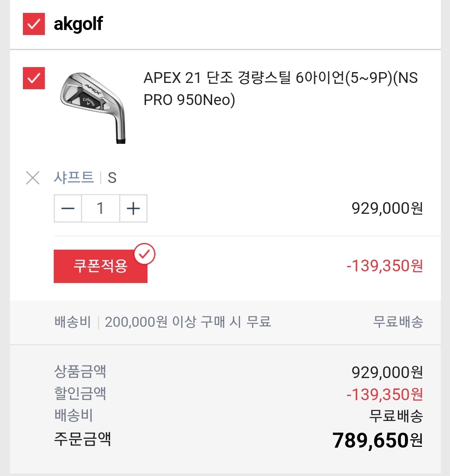
Task: Open the Callaway APEX iron thumbnail
Action: point(92,107)
